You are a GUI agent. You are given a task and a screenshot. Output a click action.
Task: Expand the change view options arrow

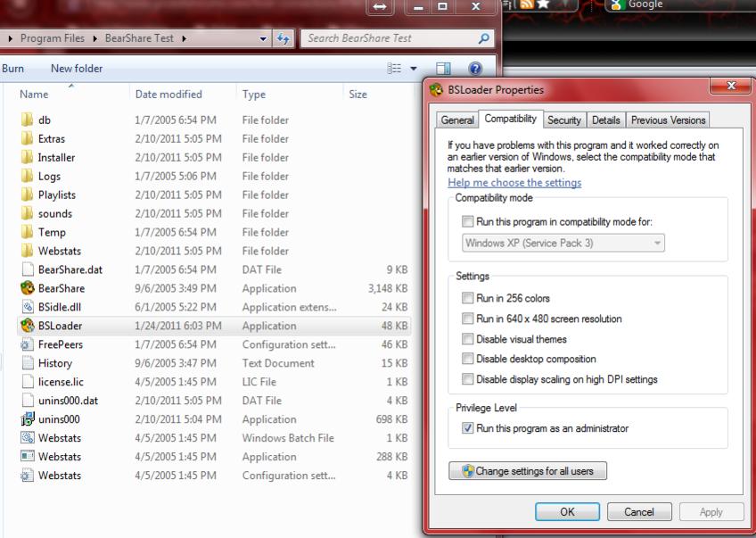tap(414, 69)
